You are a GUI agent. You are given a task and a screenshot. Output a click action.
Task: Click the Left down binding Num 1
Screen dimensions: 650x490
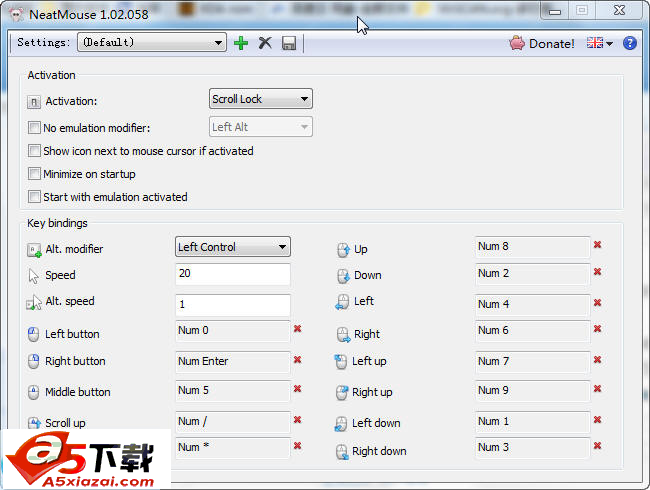[x=532, y=422]
